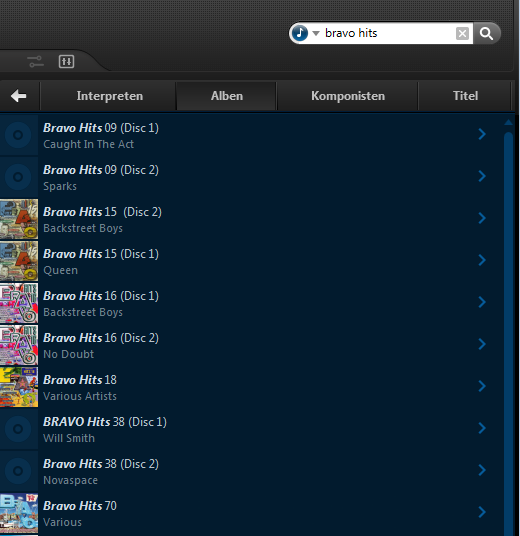Click cover art of Bravo Hits 16 (Disc 2)
The width and height of the screenshot is (520, 536).
pos(19,345)
